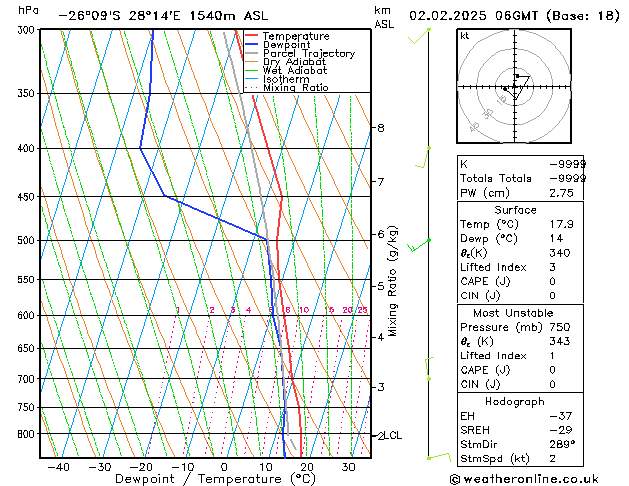Click the 0 temperature axis tick label
The width and height of the screenshot is (629, 486).
pyautogui.click(x=224, y=467)
